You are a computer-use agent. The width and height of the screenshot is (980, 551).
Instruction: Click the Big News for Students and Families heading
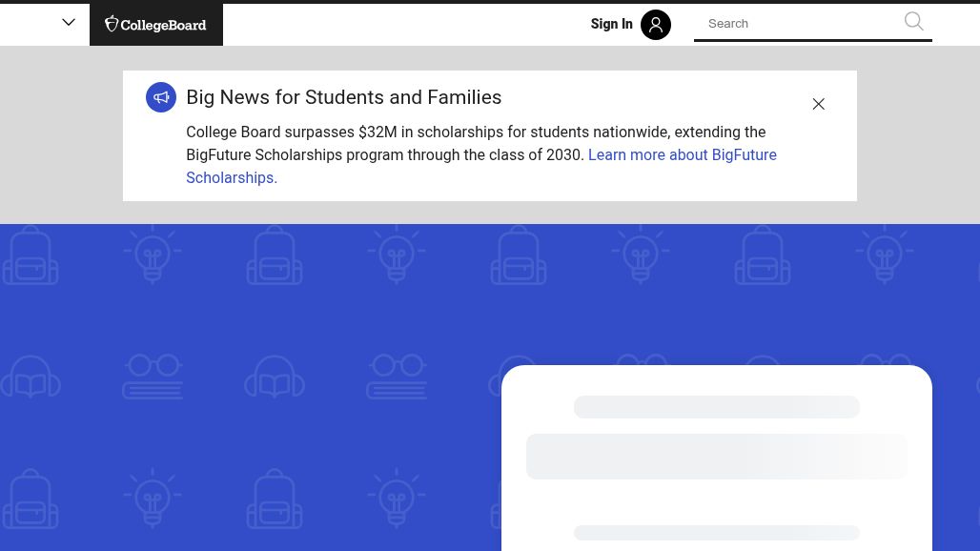pyautogui.click(x=343, y=97)
